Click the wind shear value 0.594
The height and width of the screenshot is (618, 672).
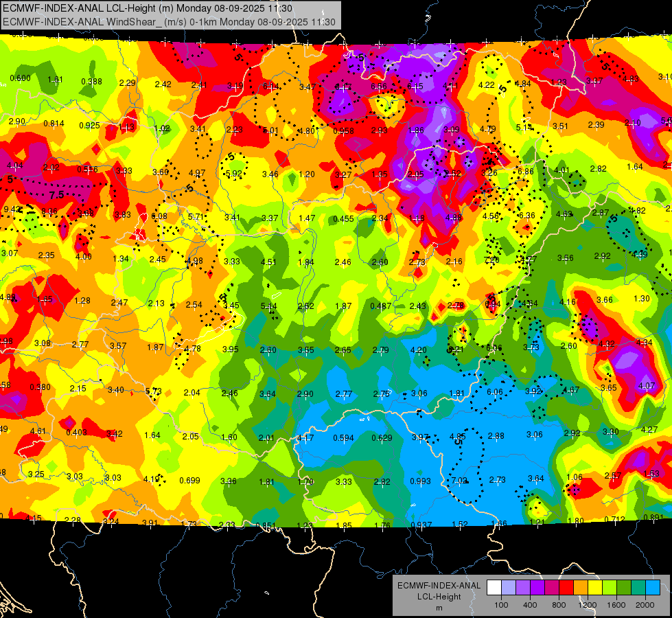coord(343,438)
